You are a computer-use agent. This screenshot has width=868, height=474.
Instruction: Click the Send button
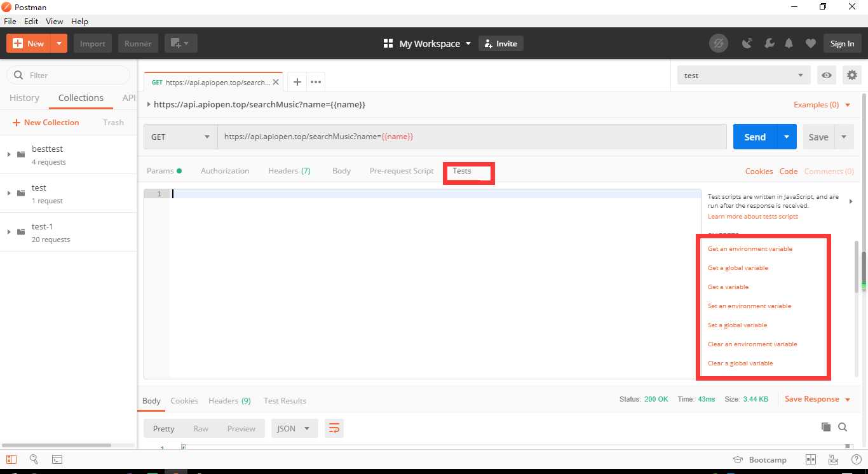[755, 137]
